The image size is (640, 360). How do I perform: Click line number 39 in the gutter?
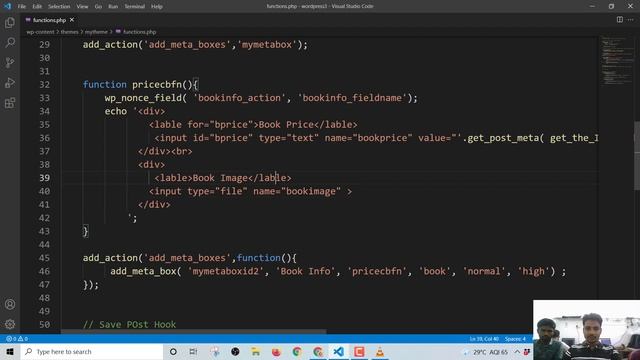click(44, 178)
